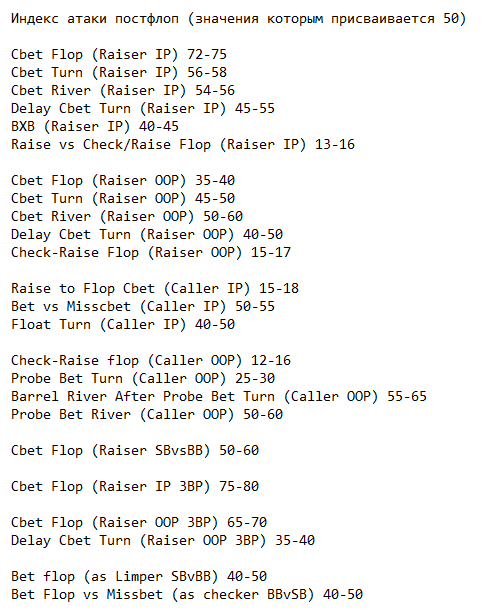Click 'Delay Cbet Turn (Raiser OOP 3BP)' line
This screenshot has height=612, width=496.
pos(163,540)
